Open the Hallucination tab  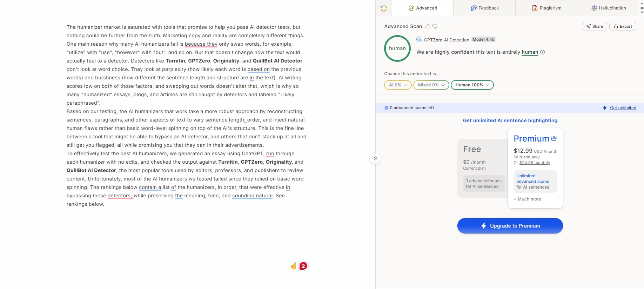coord(609,8)
